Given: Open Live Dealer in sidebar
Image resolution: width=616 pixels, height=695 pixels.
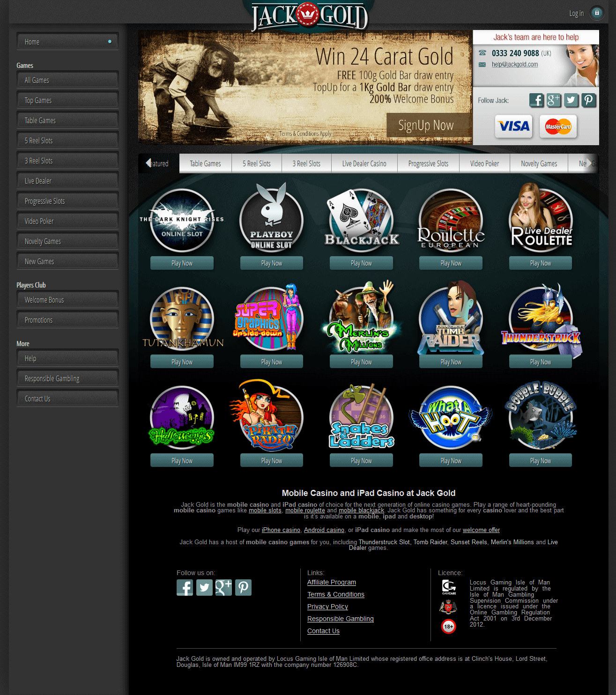Looking at the screenshot, I should click(x=67, y=181).
